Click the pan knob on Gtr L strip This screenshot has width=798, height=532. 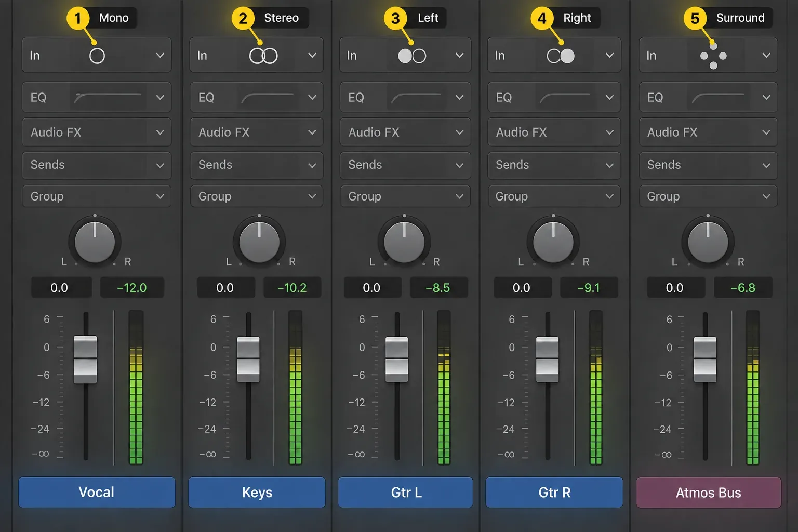tap(404, 242)
